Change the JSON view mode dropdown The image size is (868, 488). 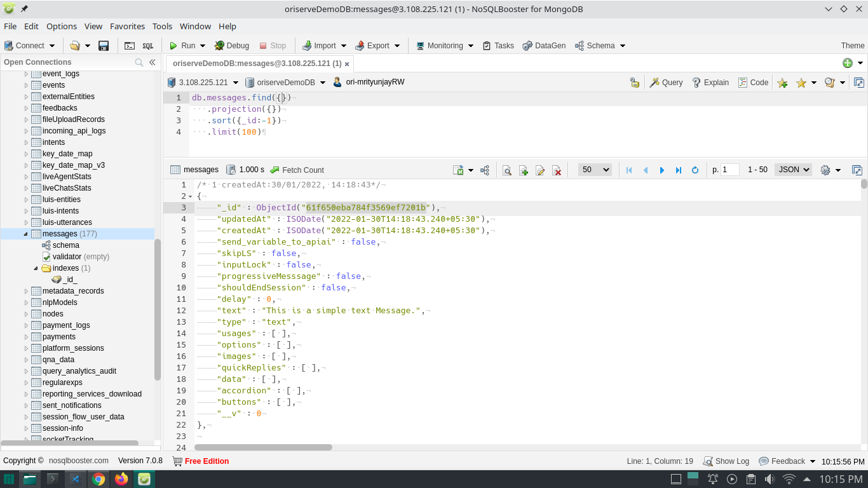coord(794,170)
